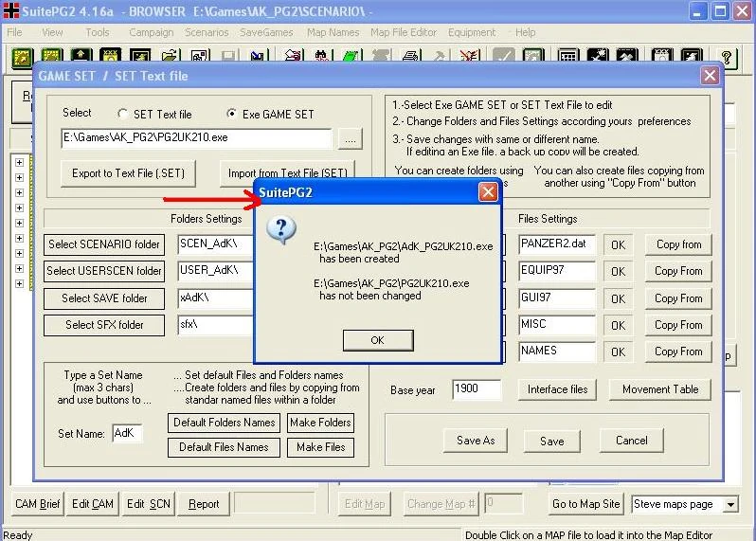Viewport: 756px width, 541px height.
Task: Open the File menu
Action: pyautogui.click(x=14, y=32)
